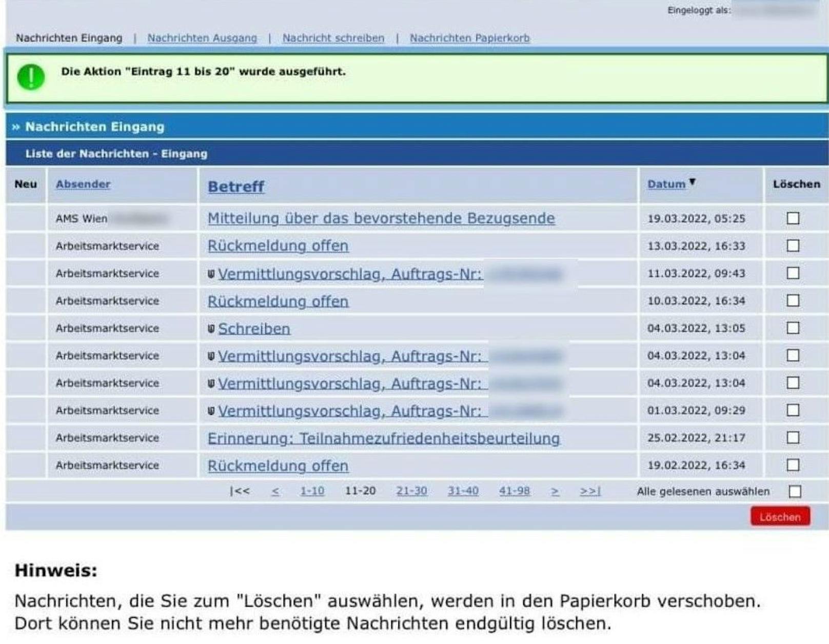Click the green exclamation notice icon
The width and height of the screenshot is (829, 644).
31,77
